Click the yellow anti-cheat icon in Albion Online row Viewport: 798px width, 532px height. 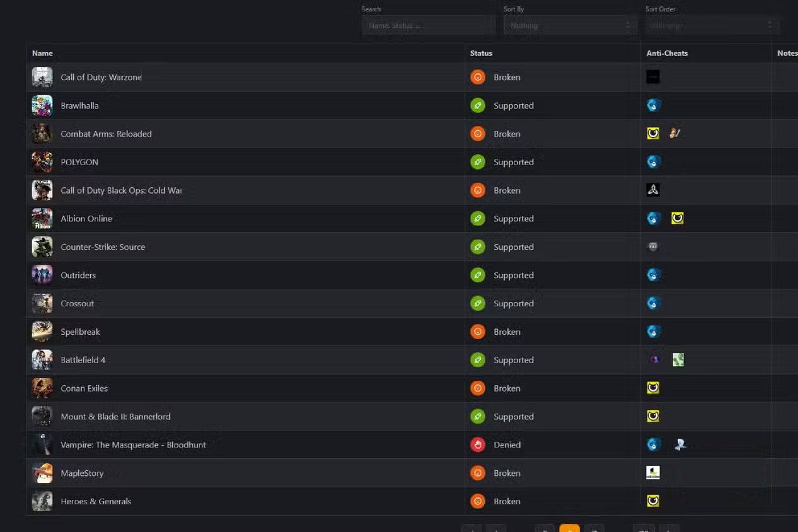678,219
